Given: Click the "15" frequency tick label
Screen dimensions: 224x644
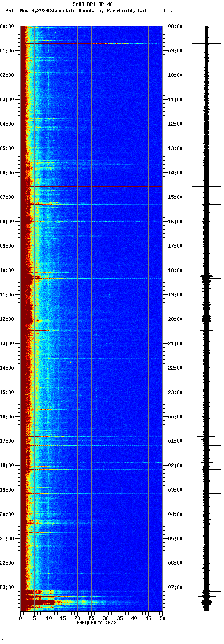Looking at the screenshot, I should (x=63, y=618).
